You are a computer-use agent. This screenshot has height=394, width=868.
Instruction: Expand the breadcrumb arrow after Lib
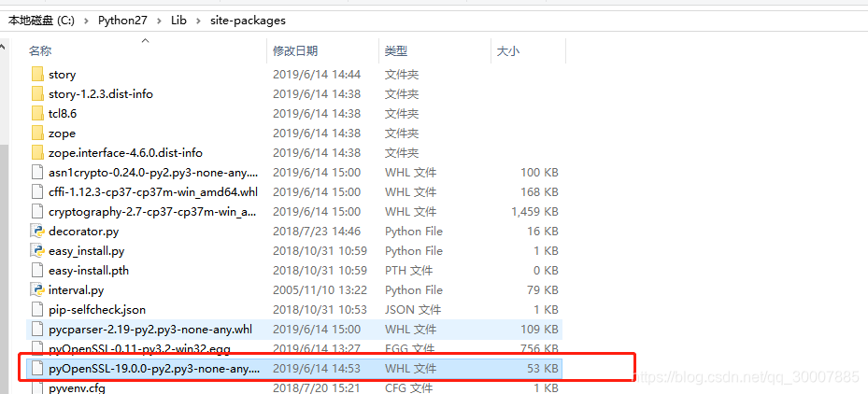[198, 21]
